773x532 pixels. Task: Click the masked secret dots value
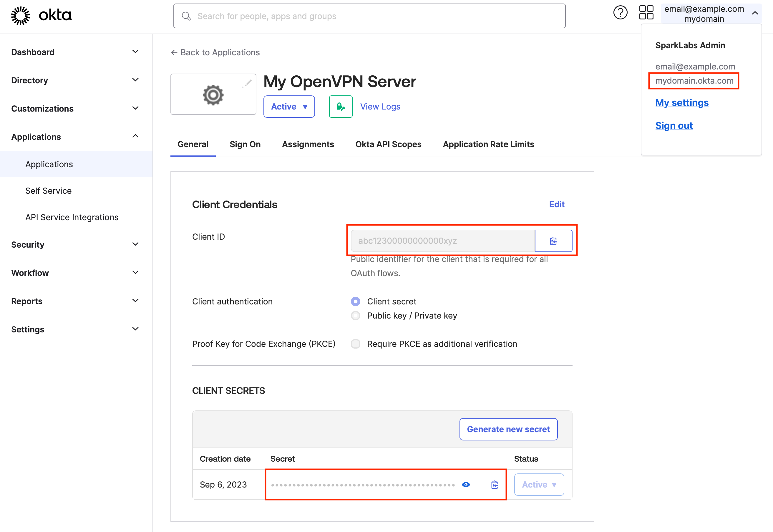click(363, 485)
